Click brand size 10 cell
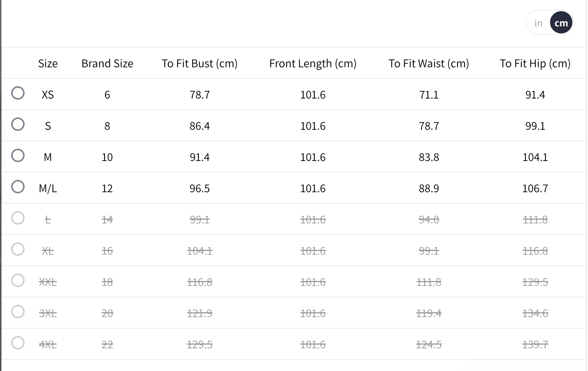 pos(107,157)
